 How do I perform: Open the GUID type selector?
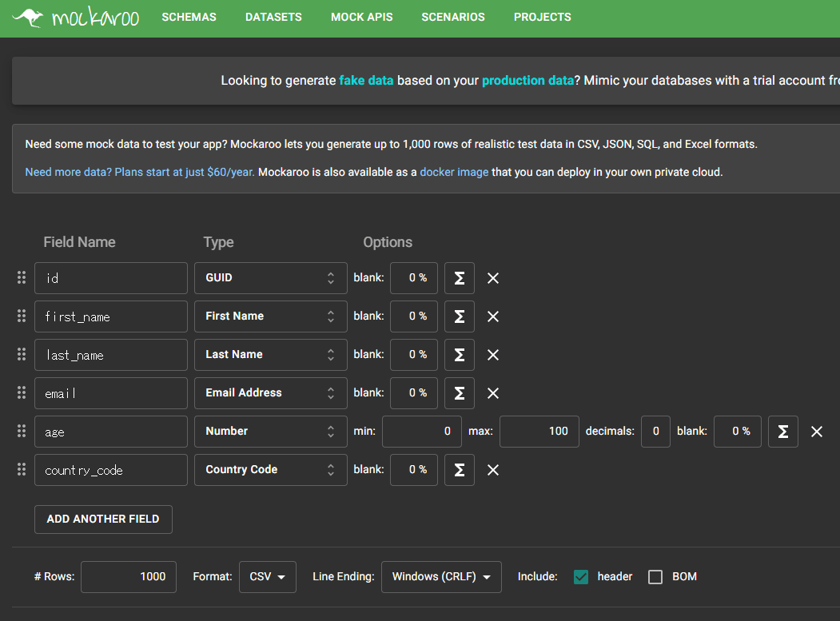point(270,278)
